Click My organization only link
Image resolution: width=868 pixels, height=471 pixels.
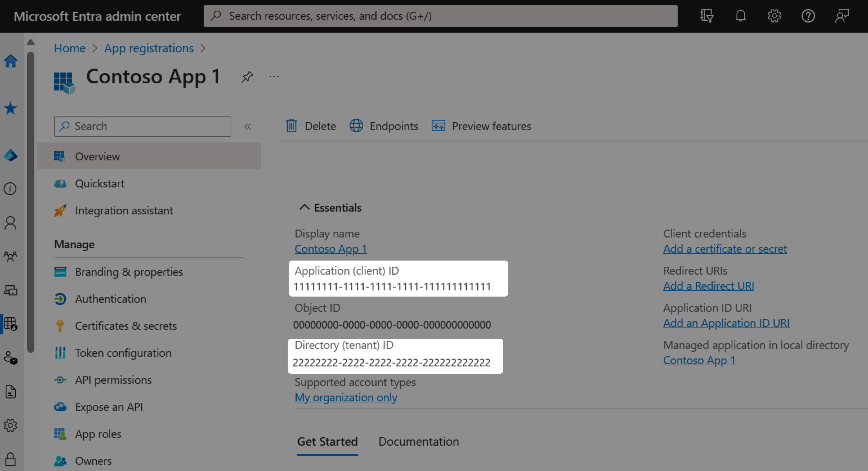tap(346, 397)
